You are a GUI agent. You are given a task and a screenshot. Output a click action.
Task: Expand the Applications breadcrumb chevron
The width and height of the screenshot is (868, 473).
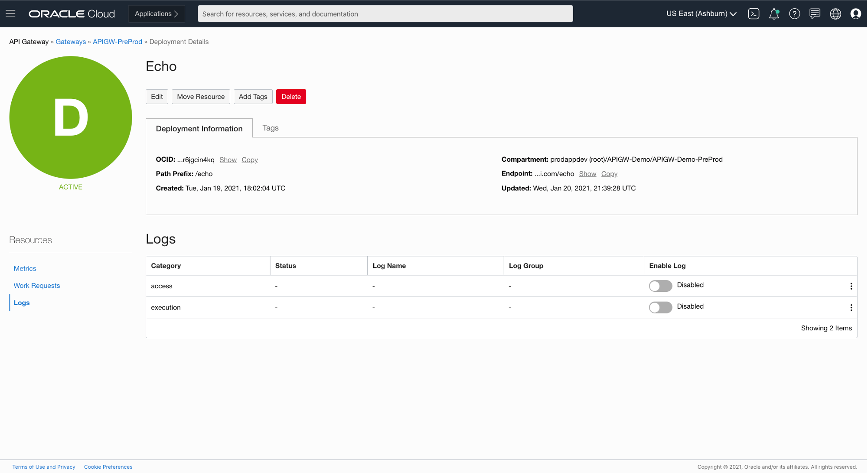click(176, 13)
